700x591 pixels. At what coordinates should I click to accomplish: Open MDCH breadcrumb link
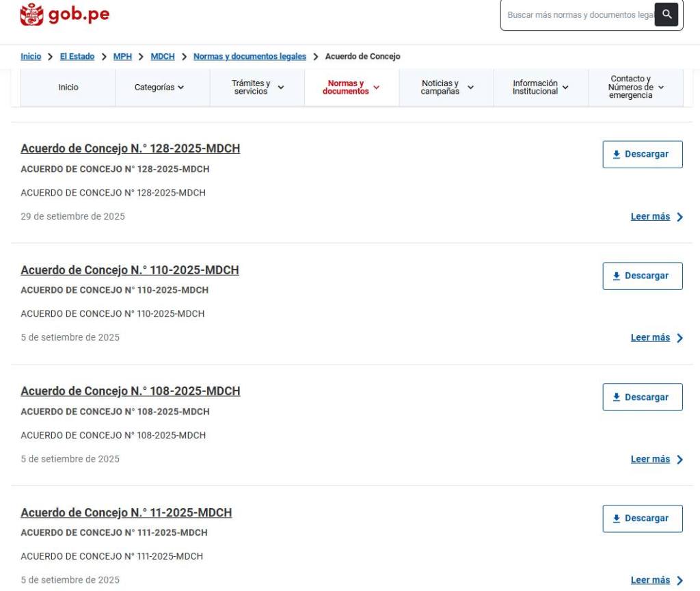(x=163, y=57)
